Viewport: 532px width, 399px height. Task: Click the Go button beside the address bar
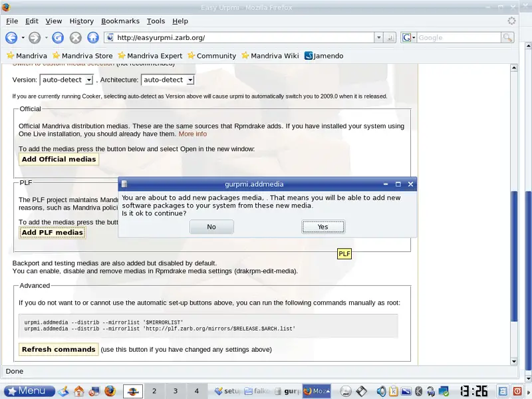point(390,38)
